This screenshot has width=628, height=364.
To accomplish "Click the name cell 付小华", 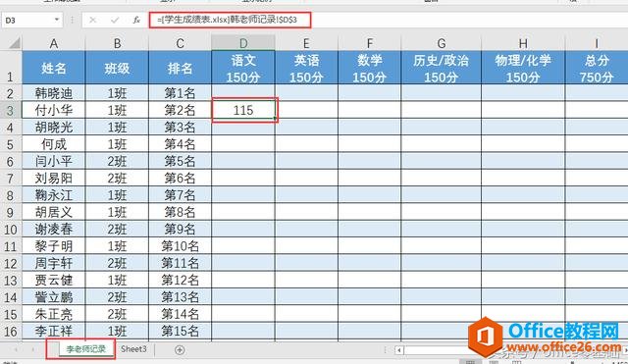I will [x=54, y=110].
